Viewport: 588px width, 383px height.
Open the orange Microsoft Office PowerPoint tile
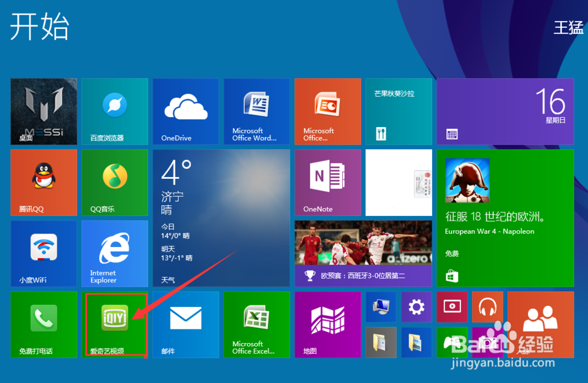pos(328,111)
